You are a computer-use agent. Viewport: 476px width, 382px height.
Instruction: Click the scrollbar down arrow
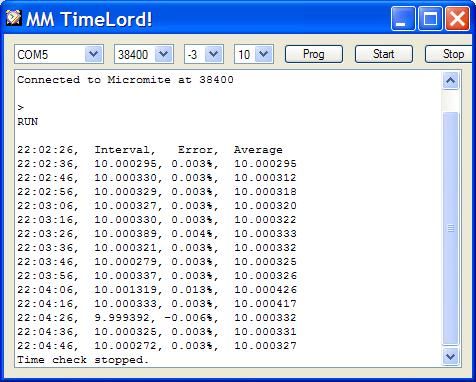pyautogui.click(x=451, y=357)
